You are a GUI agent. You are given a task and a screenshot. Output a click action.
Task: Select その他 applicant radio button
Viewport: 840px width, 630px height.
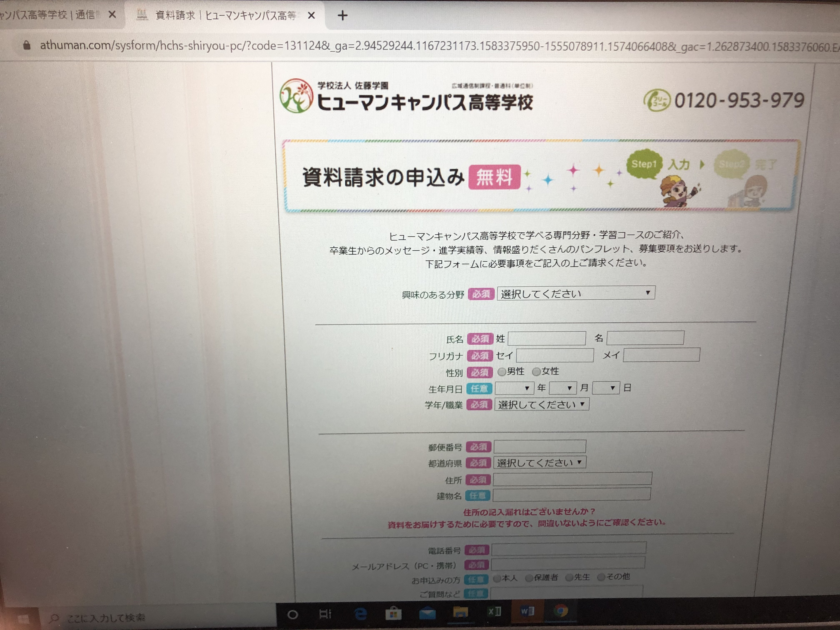pyautogui.click(x=601, y=577)
